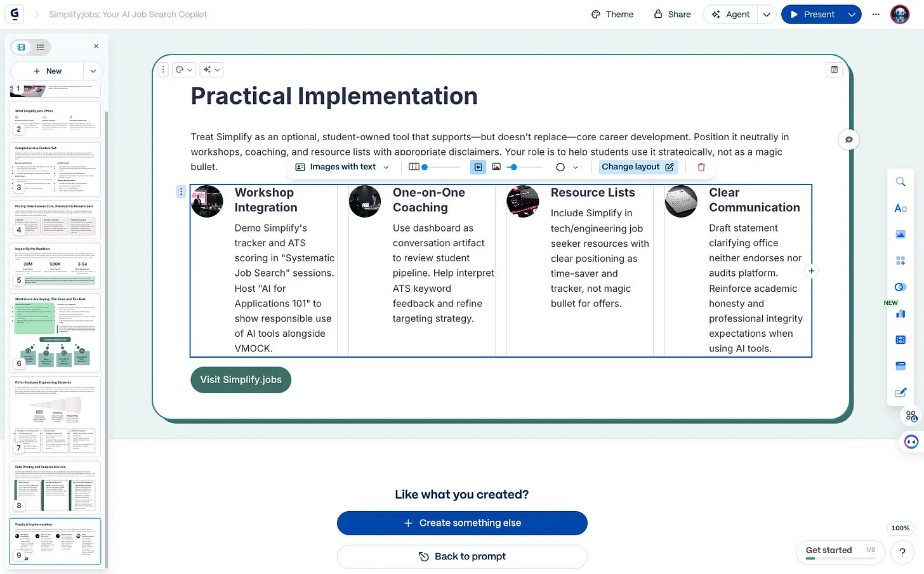Open the search icon in right toolbar
The width and height of the screenshot is (924, 574).
point(900,182)
